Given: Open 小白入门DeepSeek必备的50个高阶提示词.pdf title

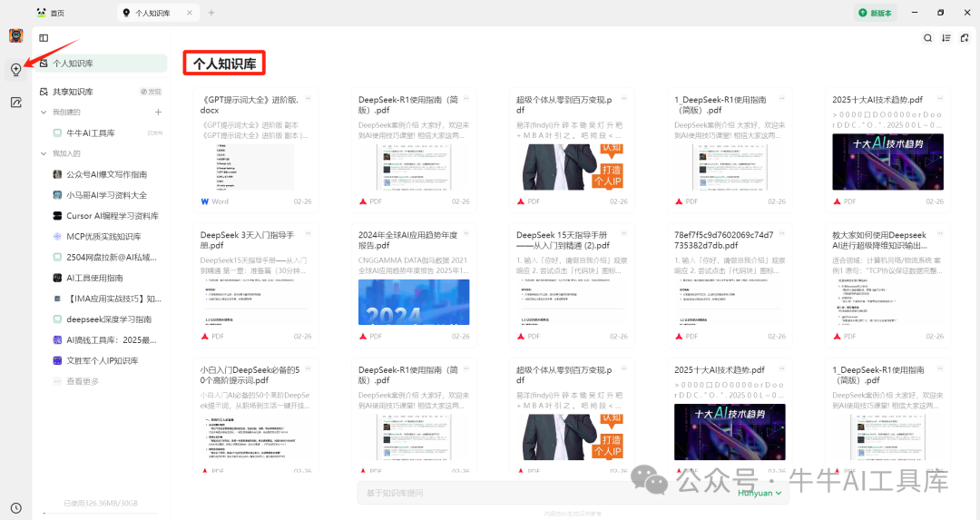Looking at the screenshot, I should 250,375.
